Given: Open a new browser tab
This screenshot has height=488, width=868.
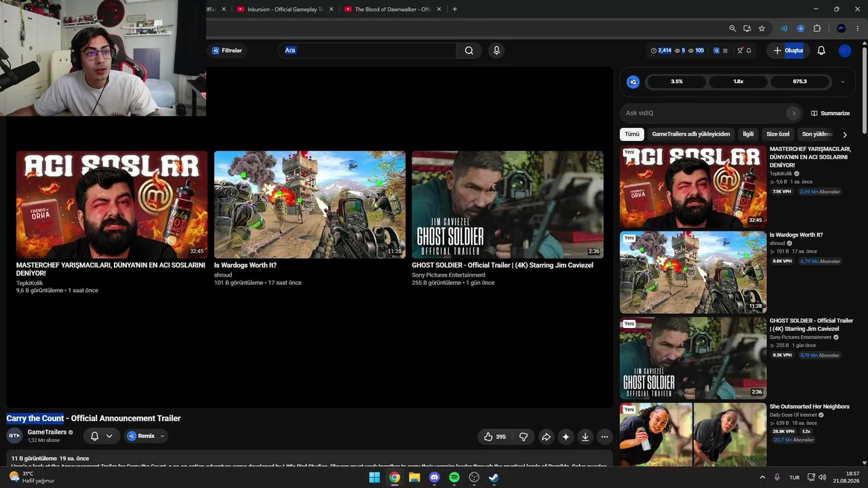Looking at the screenshot, I should click(x=454, y=9).
